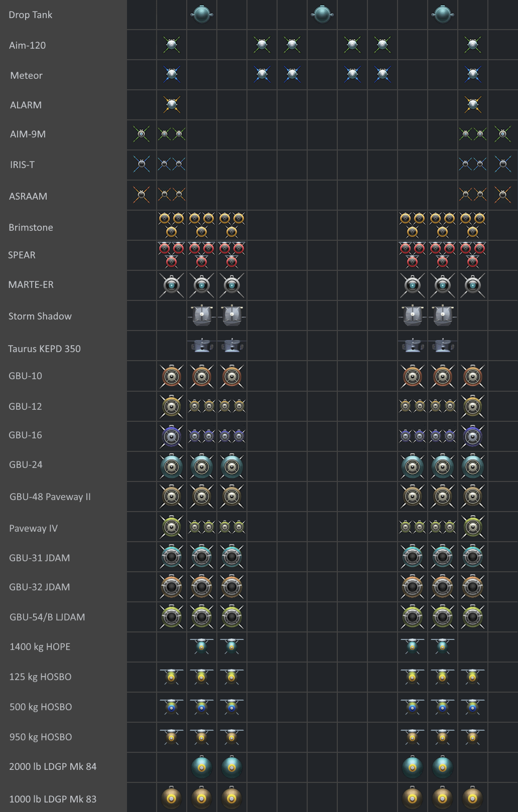The width and height of the screenshot is (518, 812).
Task: Click the 125 kg HOSBO label
Action: point(41,677)
